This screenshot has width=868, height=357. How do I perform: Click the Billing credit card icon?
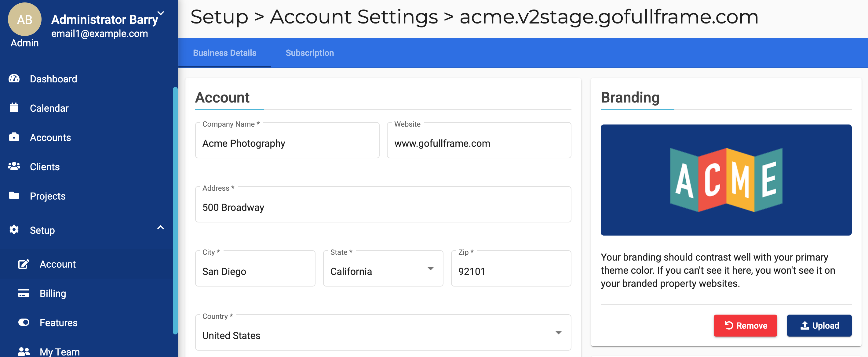coord(24,293)
